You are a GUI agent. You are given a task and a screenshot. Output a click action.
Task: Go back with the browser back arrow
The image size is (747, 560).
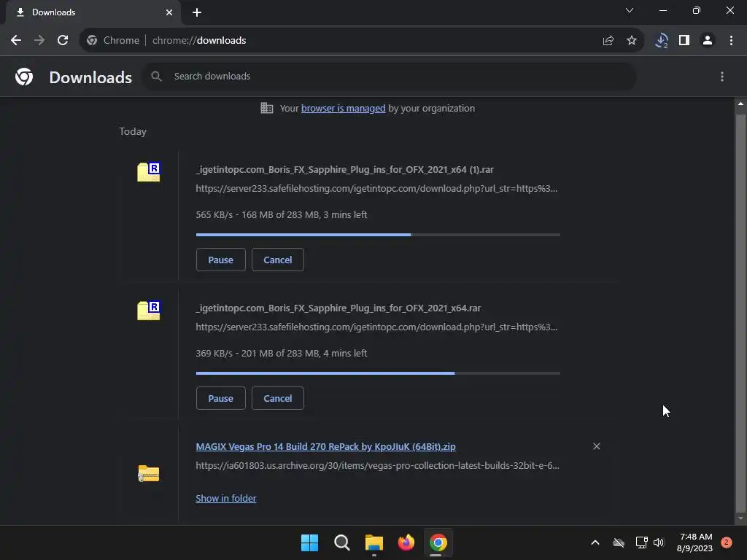coord(16,41)
